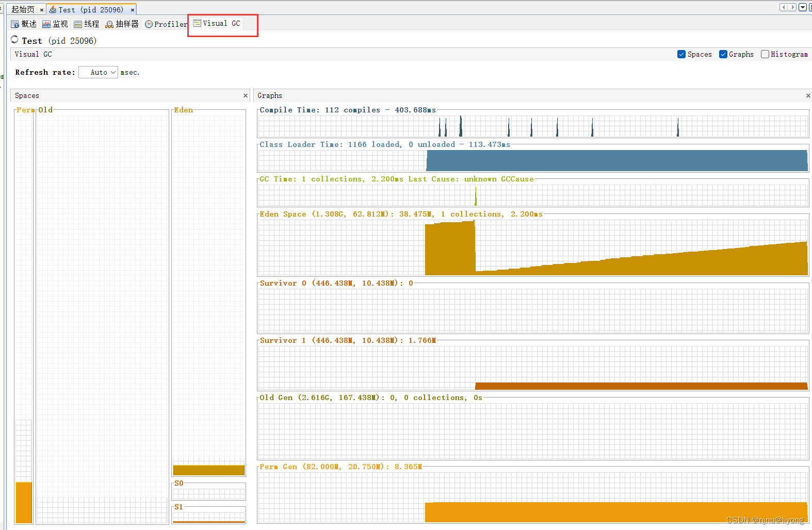Click the Visual GC tab icon
This screenshot has height=530, width=812.
click(197, 23)
